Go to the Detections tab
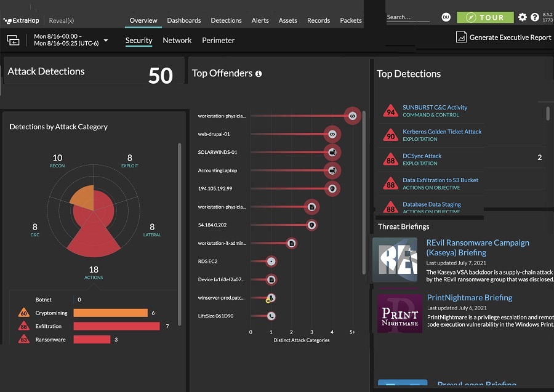The height and width of the screenshot is (392, 554). tap(226, 20)
